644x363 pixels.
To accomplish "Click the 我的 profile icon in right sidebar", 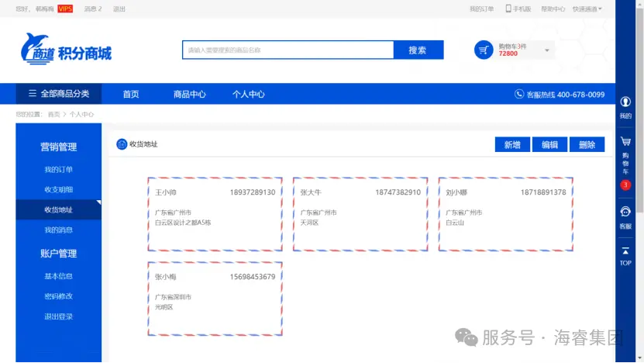I will click(x=625, y=102).
